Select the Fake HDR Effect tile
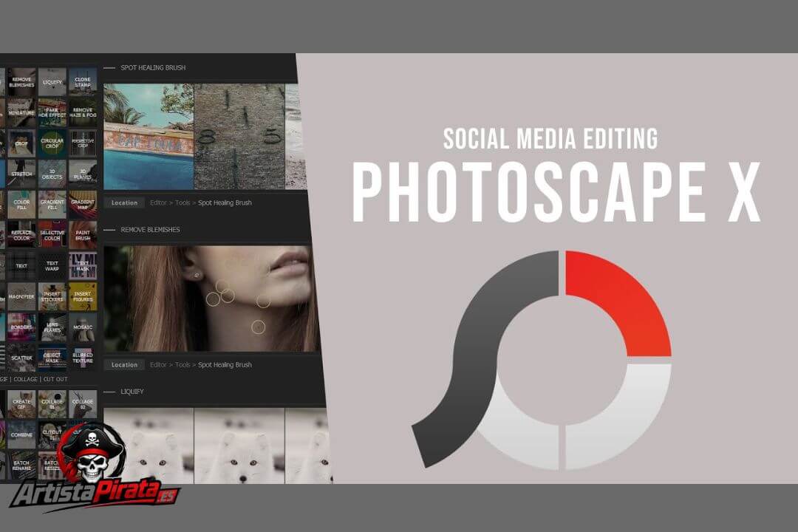This screenshot has height=532, width=798. [x=52, y=112]
